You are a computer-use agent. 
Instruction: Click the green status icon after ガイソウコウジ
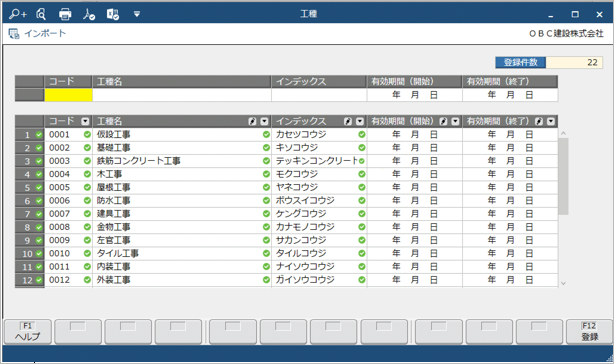tap(362, 280)
